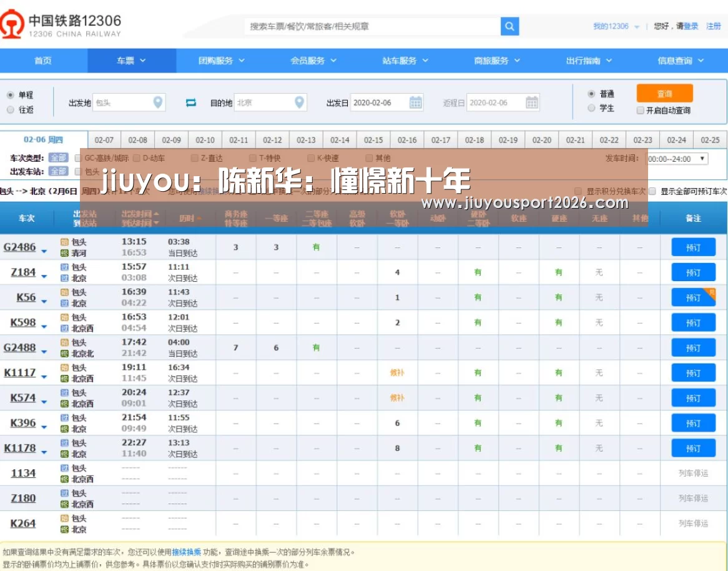Click the 出发地 departure input field

click(129, 102)
